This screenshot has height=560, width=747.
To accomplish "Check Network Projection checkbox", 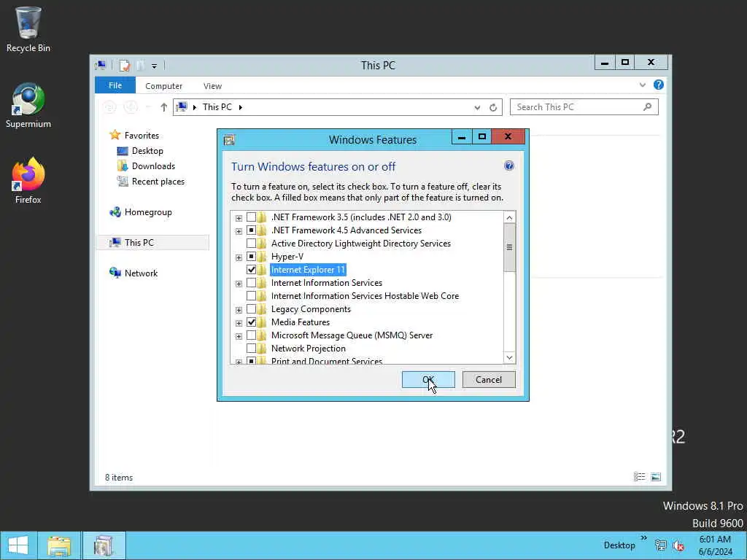I will 251,349.
